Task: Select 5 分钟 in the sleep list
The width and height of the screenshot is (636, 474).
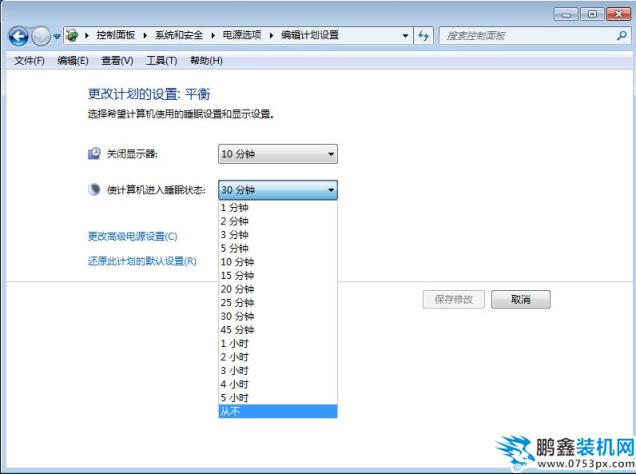Action: (278, 249)
